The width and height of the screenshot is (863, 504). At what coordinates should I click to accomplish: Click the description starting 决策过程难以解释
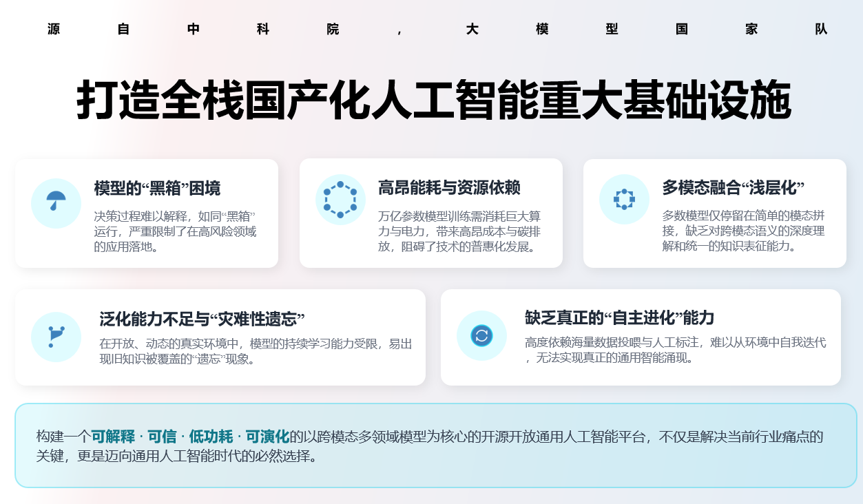pyautogui.click(x=175, y=231)
